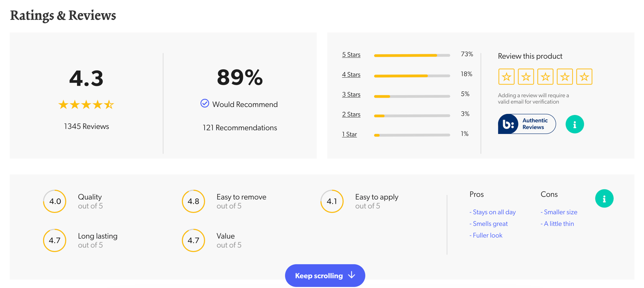
Task: Click the Authentic Reviews badge
Action: (x=527, y=124)
